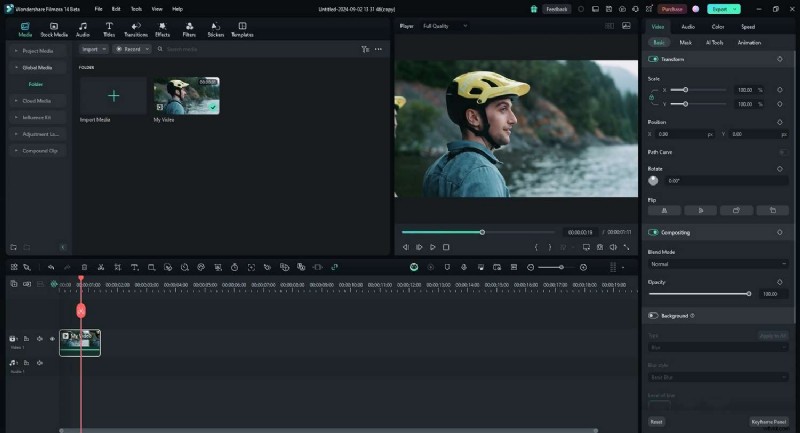This screenshot has width=800, height=433.
Task: Toggle the Compositing switch
Action: click(653, 233)
